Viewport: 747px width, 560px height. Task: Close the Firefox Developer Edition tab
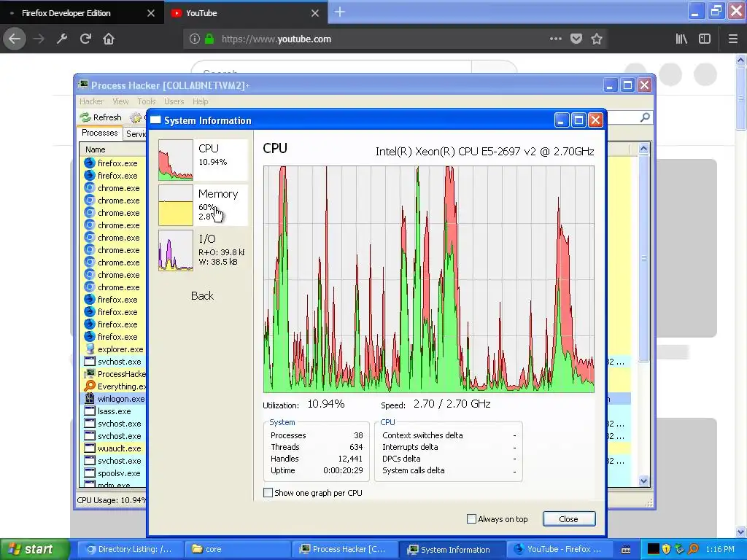151,13
